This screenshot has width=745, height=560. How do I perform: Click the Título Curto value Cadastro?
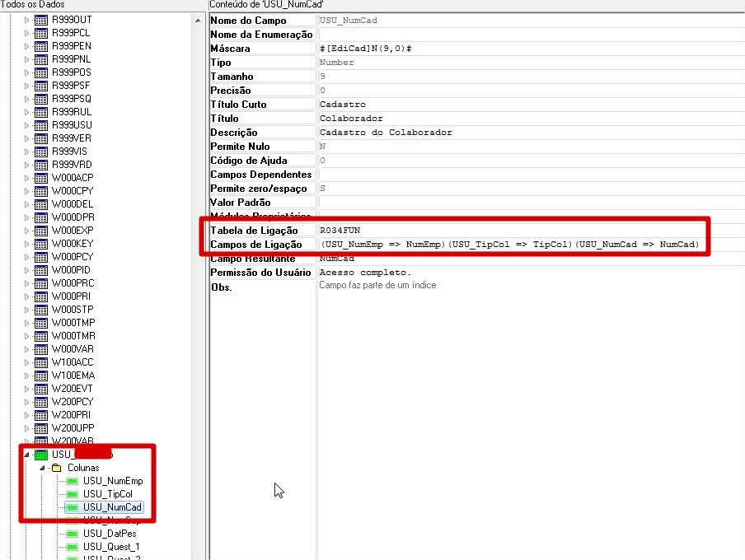coord(342,105)
